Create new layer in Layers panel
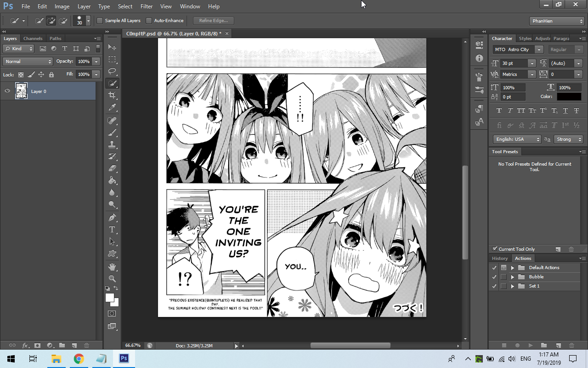Image resolution: width=588 pixels, height=368 pixels. click(74, 345)
